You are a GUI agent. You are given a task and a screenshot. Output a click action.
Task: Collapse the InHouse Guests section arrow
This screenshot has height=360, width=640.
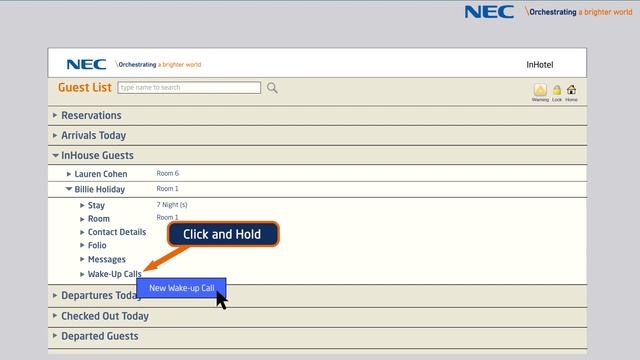pos(55,155)
